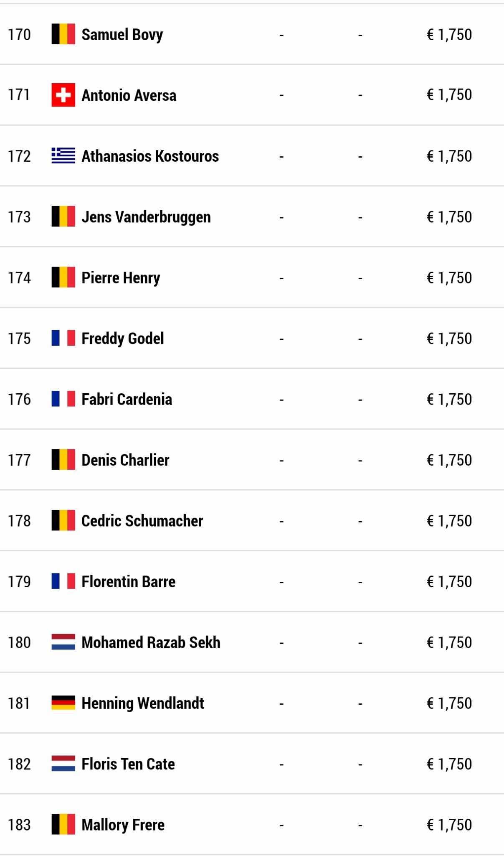This screenshot has height=856, width=504.
Task: Open Jens Vanderbruggen player profile
Action: click(146, 217)
